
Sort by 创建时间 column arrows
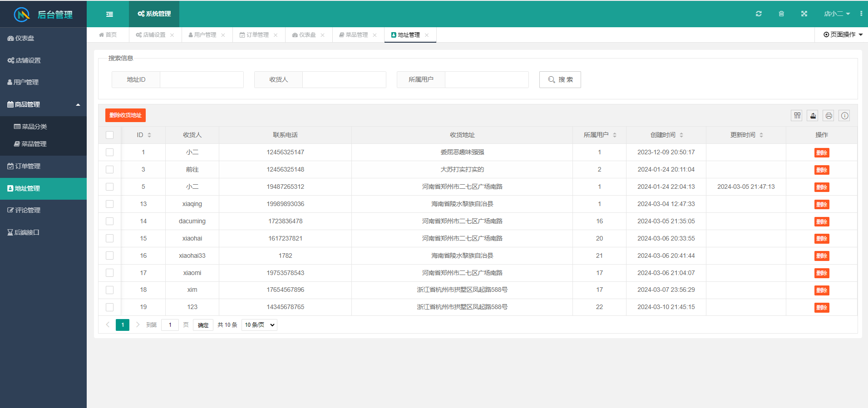click(x=681, y=135)
